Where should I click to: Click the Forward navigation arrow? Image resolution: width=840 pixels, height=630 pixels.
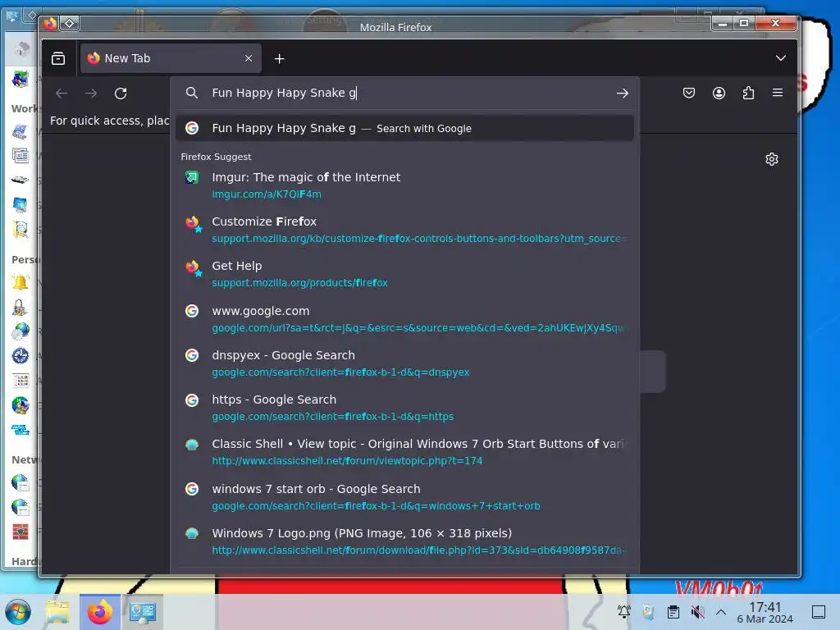click(91, 94)
